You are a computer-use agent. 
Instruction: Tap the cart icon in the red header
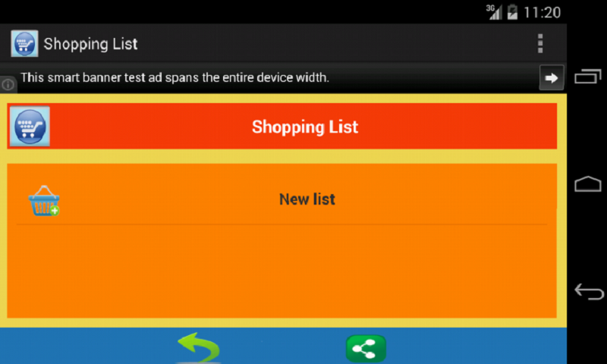[30, 127]
